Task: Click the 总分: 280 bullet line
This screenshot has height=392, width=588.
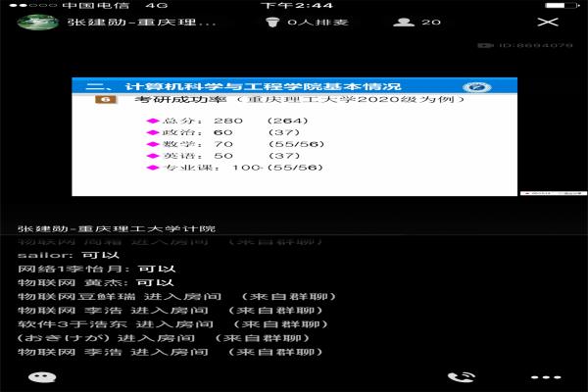Action: pos(227,121)
